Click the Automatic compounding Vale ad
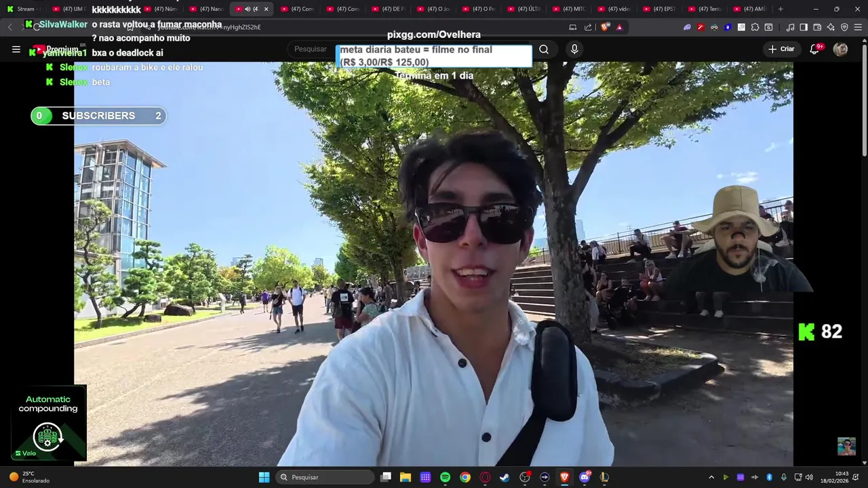 click(47, 423)
